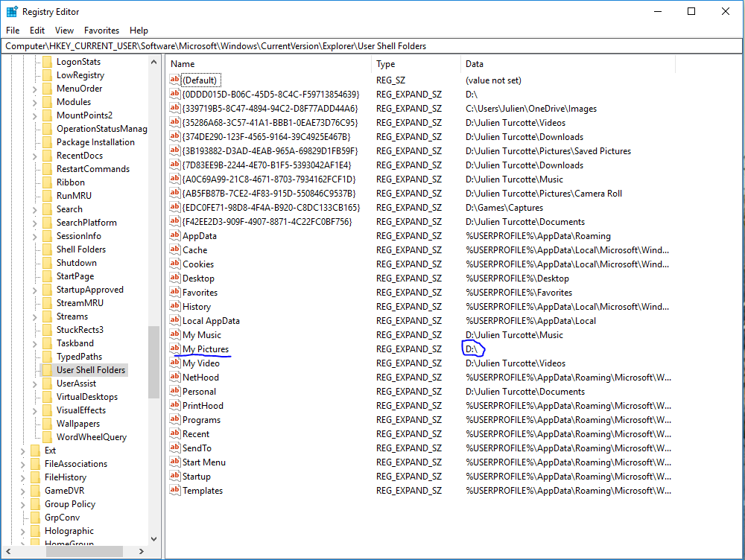This screenshot has width=745, height=560.
Task: Select the TypedPaths key
Action: coord(80,356)
